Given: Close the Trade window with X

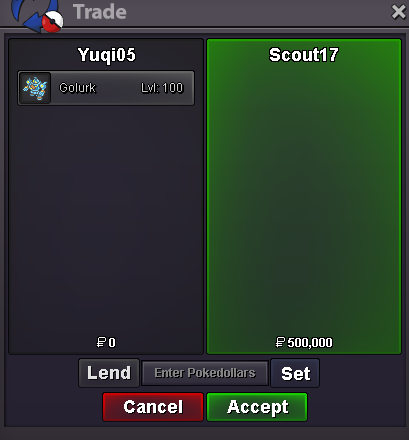Looking at the screenshot, I should click(x=399, y=12).
